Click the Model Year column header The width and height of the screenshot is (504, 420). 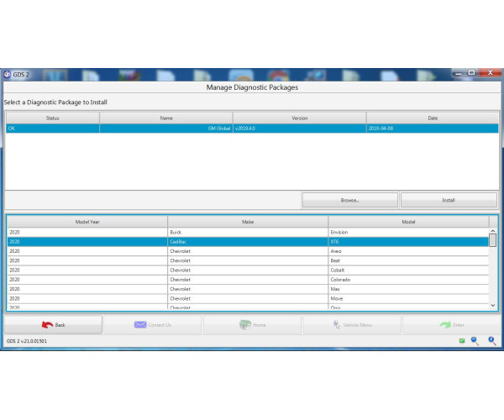tap(87, 222)
